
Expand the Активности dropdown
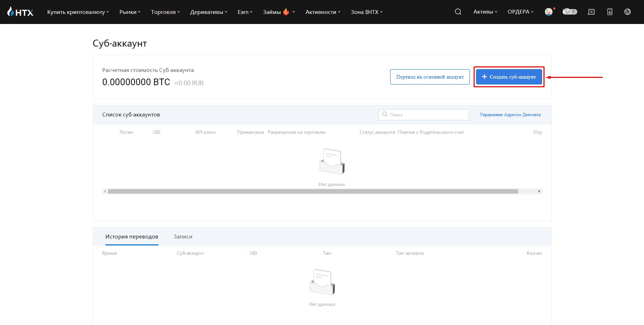(323, 12)
